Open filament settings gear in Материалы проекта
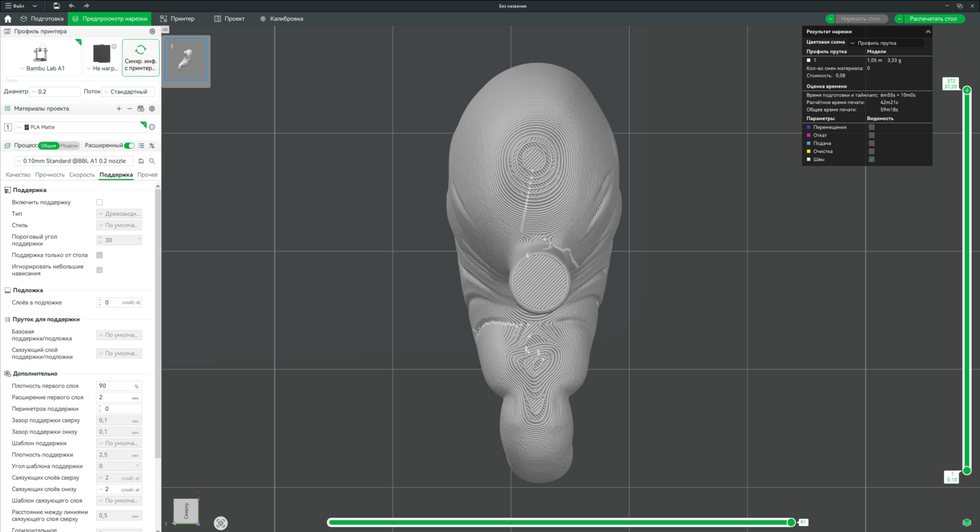 point(152,109)
